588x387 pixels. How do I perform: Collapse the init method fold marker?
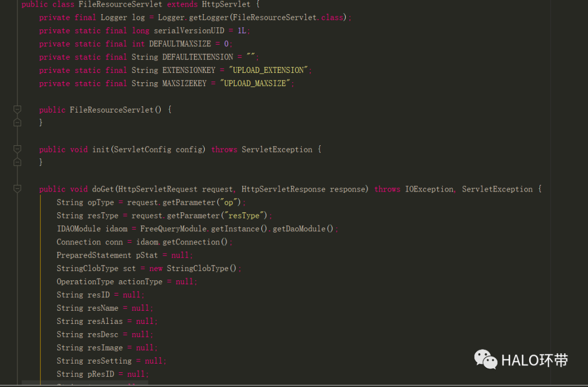click(x=17, y=149)
